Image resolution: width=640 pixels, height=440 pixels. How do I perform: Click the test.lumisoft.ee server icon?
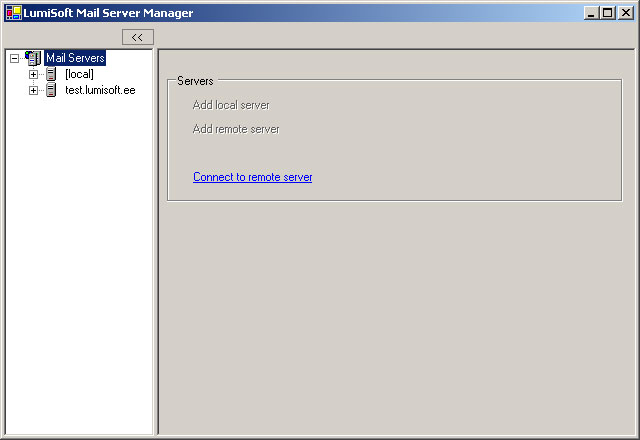pyautogui.click(x=51, y=90)
